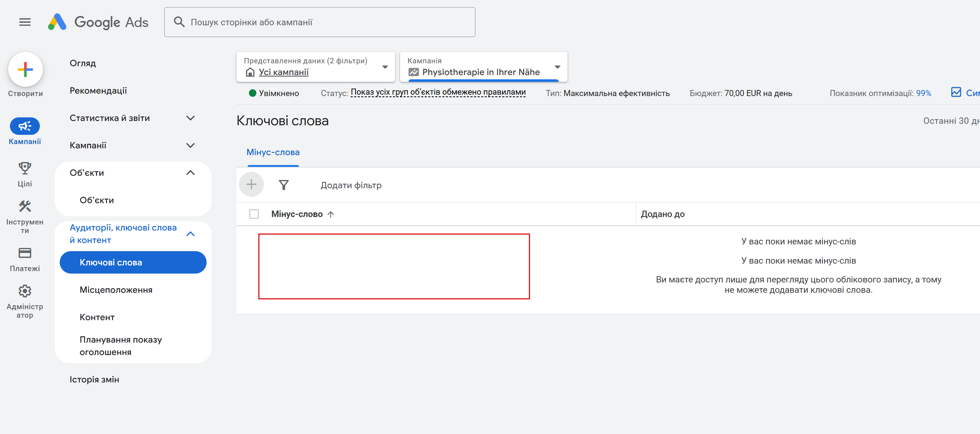The height and width of the screenshot is (434, 980).
Task: Click the page or campaign search field
Action: coord(320,22)
